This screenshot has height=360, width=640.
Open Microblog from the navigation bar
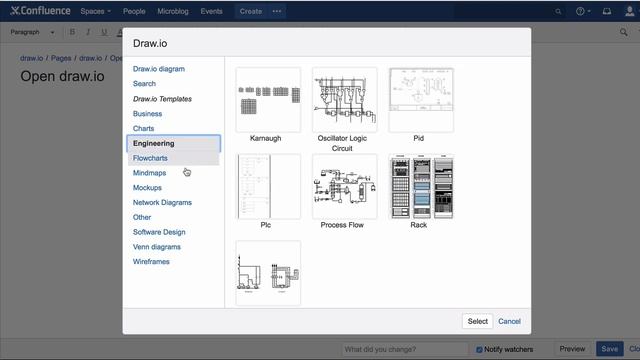coord(173,11)
